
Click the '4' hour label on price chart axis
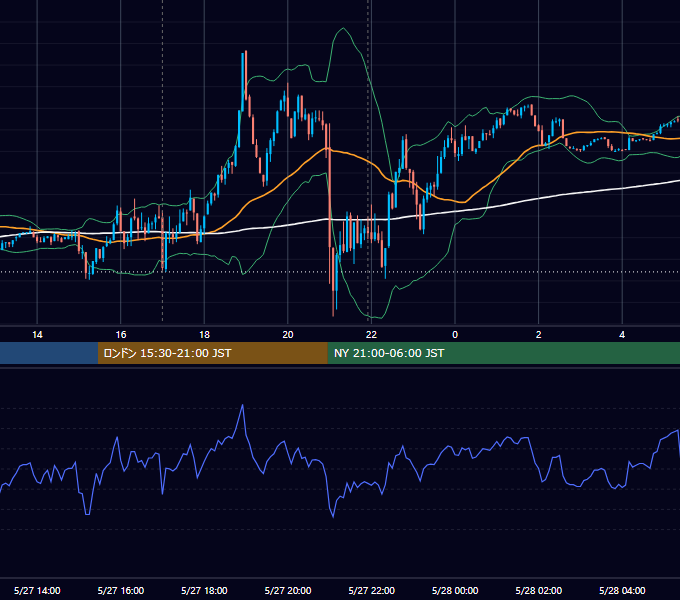point(622,335)
